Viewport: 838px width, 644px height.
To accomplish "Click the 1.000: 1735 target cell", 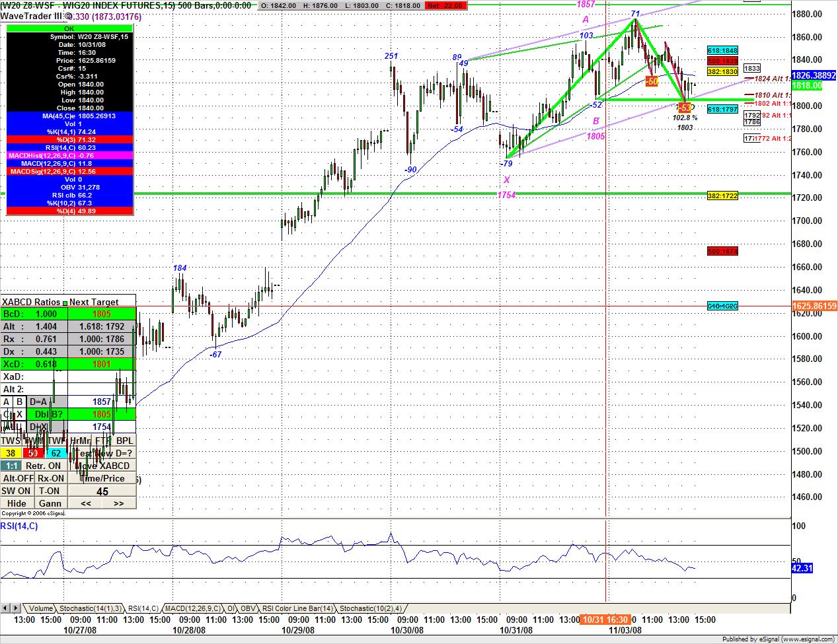I will click(102, 351).
